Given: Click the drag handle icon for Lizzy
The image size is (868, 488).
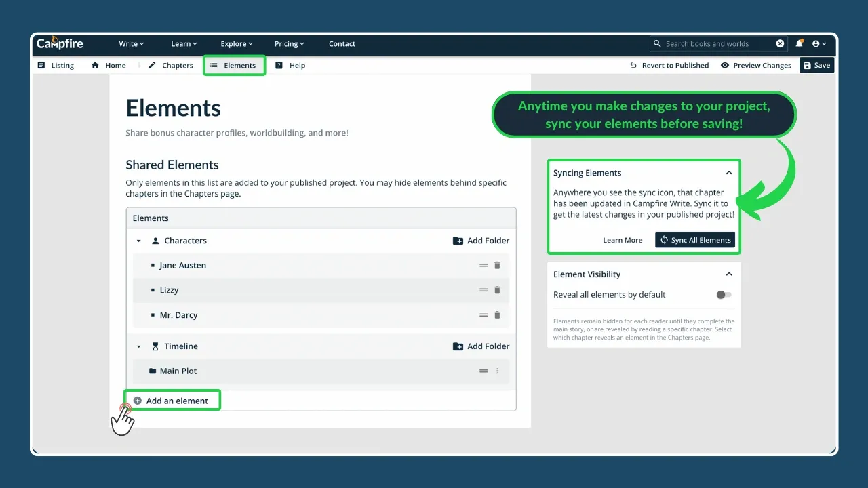Looking at the screenshot, I should pos(484,290).
